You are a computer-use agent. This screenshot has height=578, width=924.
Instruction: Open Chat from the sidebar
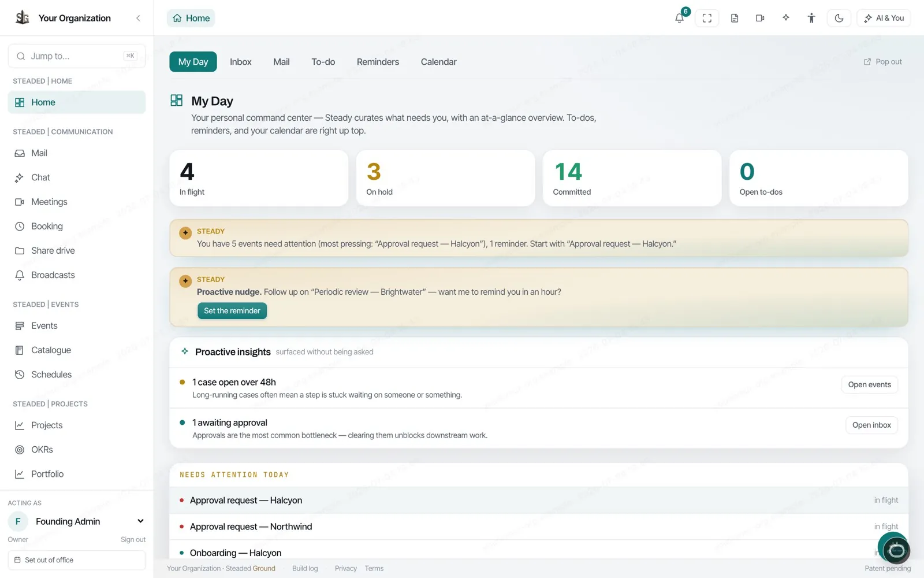click(x=77, y=177)
